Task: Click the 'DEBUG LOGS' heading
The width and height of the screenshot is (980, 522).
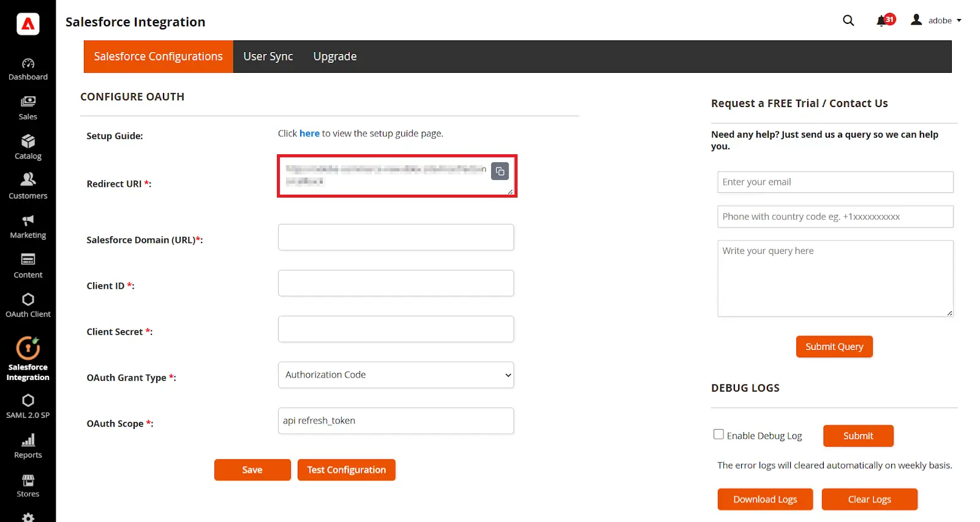Action: coord(745,388)
